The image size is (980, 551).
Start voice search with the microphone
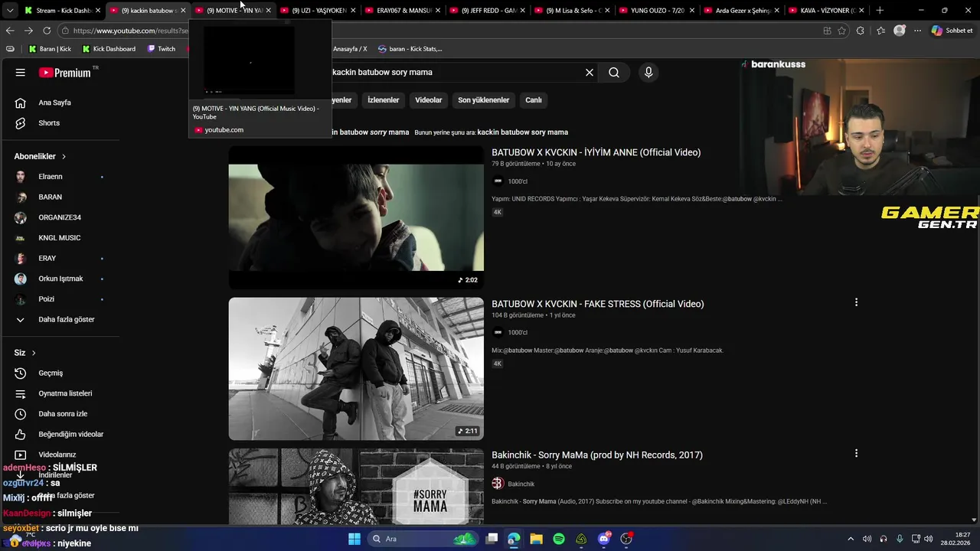click(648, 72)
